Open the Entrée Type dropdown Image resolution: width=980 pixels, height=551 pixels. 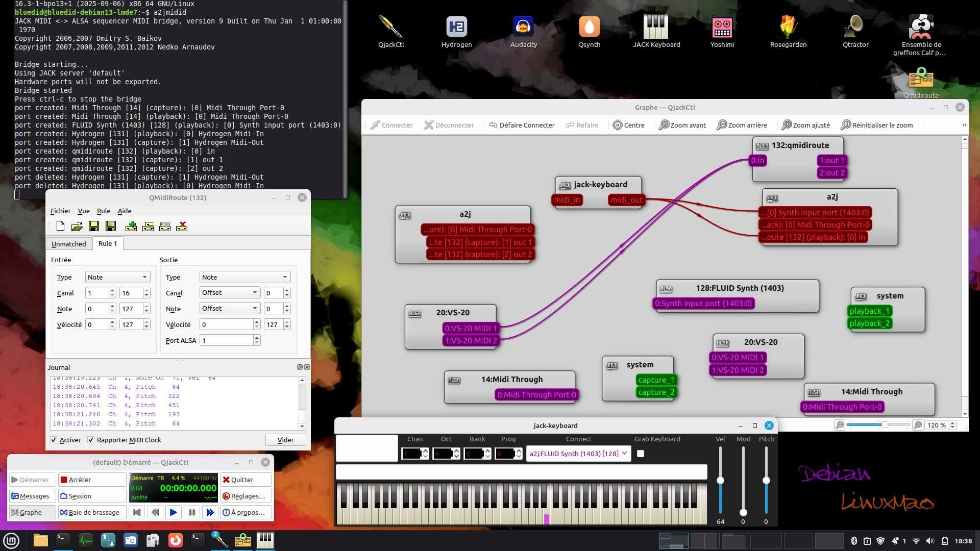click(x=117, y=277)
